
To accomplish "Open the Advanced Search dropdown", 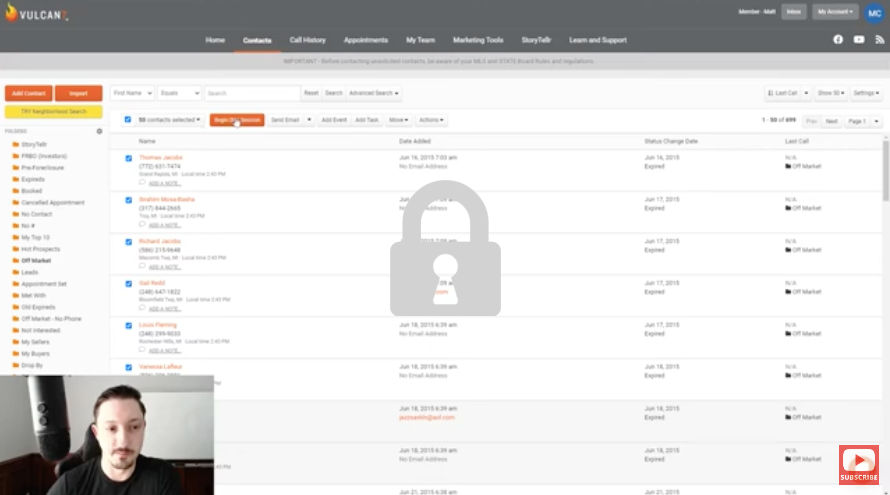I will (374, 93).
